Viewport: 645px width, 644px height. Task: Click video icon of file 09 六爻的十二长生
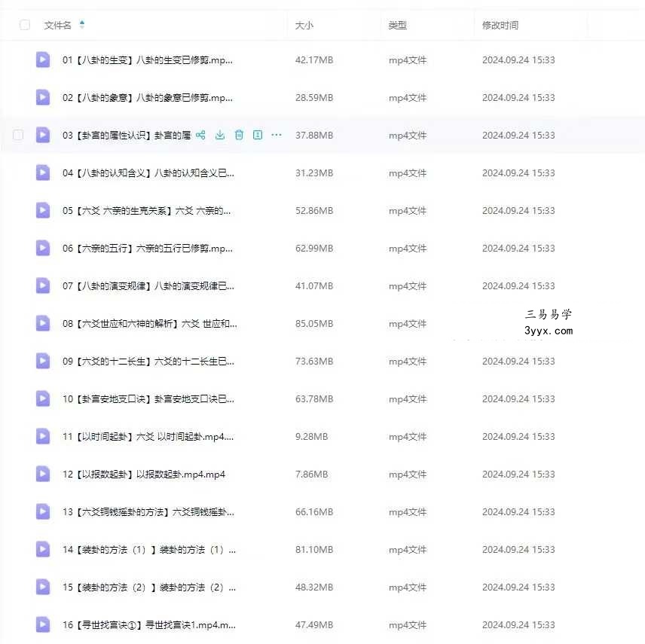point(43,361)
